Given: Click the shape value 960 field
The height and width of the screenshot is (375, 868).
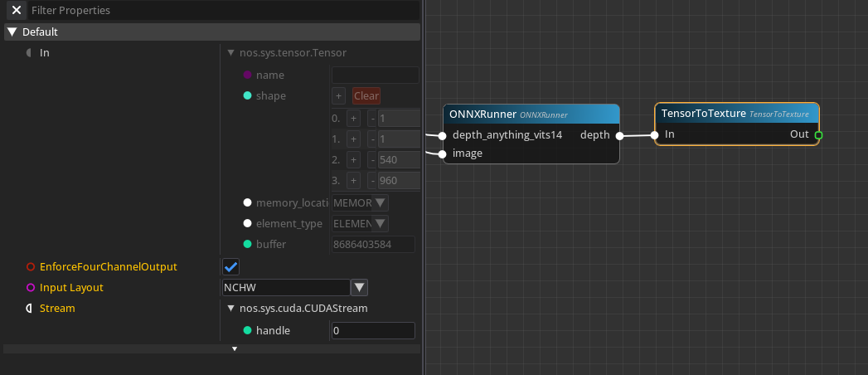Looking at the screenshot, I should click(x=399, y=181).
